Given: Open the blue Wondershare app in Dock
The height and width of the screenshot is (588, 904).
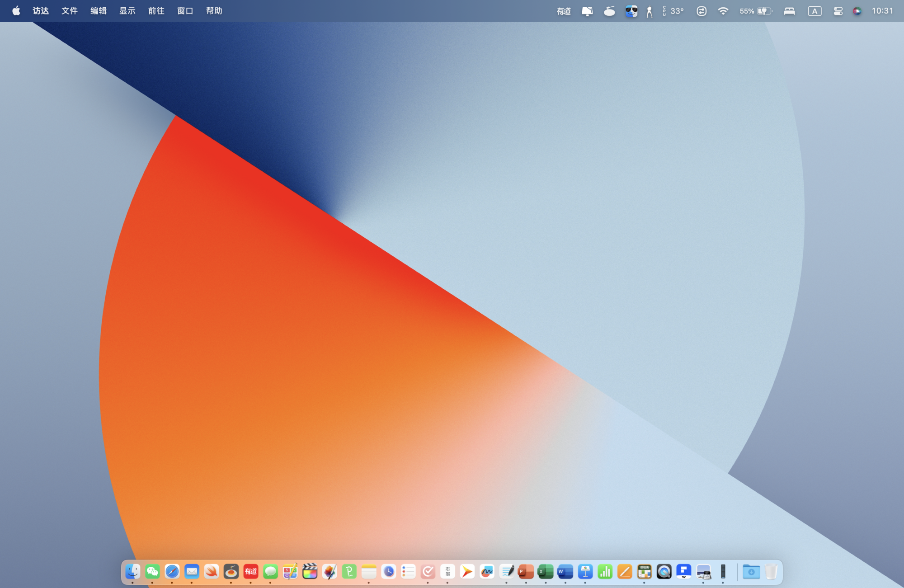Looking at the screenshot, I should (684, 572).
